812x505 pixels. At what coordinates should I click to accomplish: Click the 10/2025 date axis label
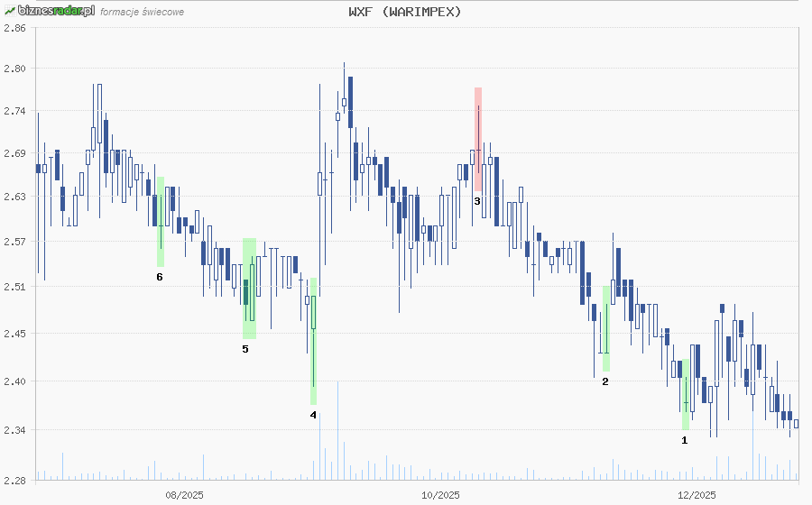(x=441, y=495)
